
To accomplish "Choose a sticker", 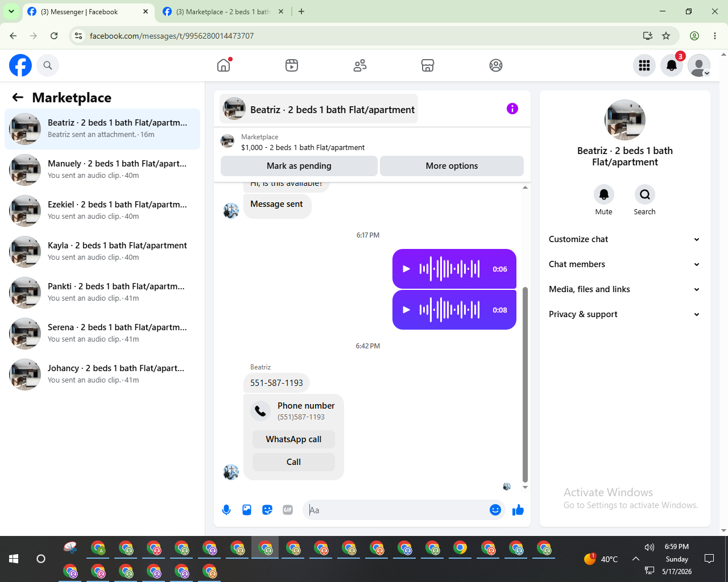I will pos(267,510).
